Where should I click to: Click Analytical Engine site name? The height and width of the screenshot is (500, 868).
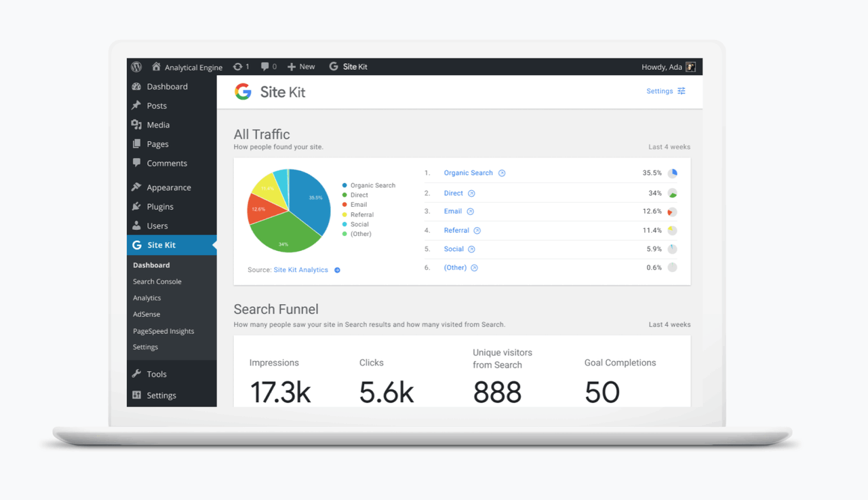point(193,67)
